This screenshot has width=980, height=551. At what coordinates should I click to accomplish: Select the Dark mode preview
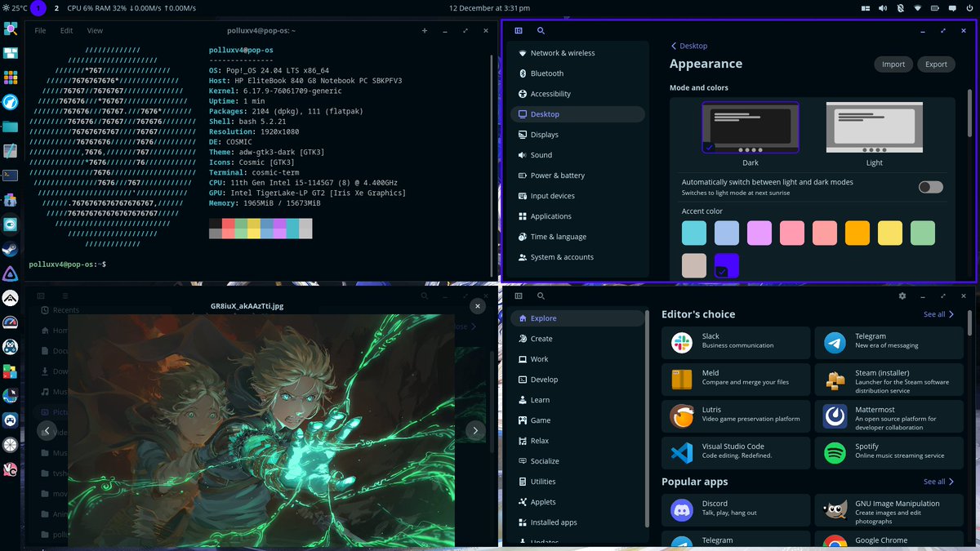[x=751, y=127]
